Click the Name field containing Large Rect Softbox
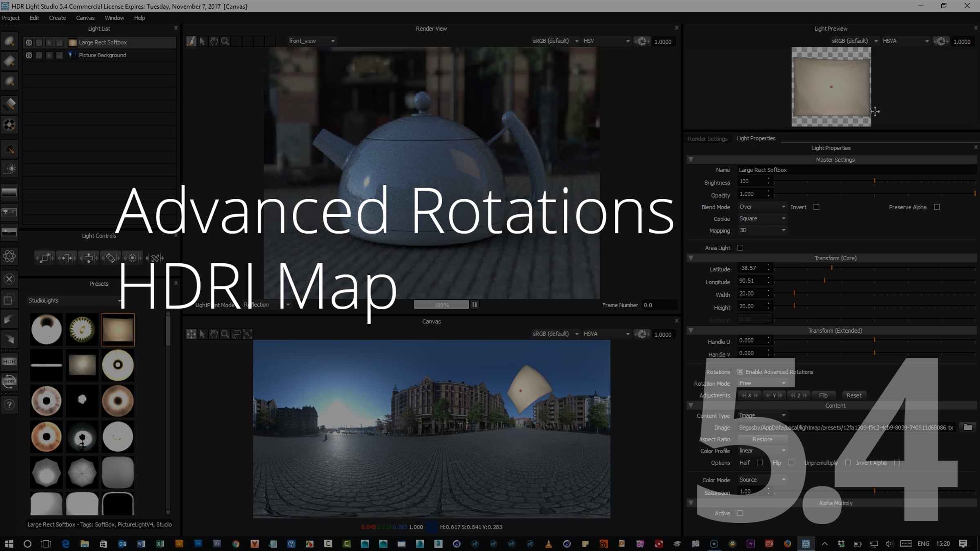The image size is (980, 551). (857, 170)
